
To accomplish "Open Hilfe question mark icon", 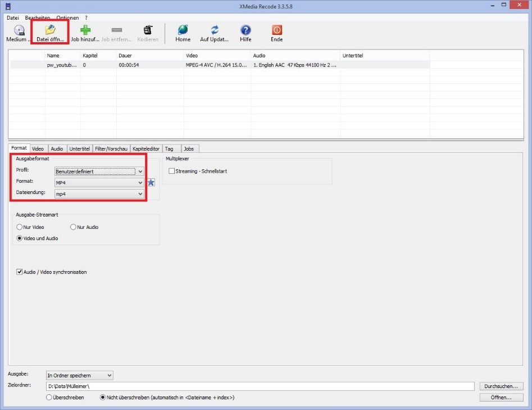I will (x=245, y=30).
